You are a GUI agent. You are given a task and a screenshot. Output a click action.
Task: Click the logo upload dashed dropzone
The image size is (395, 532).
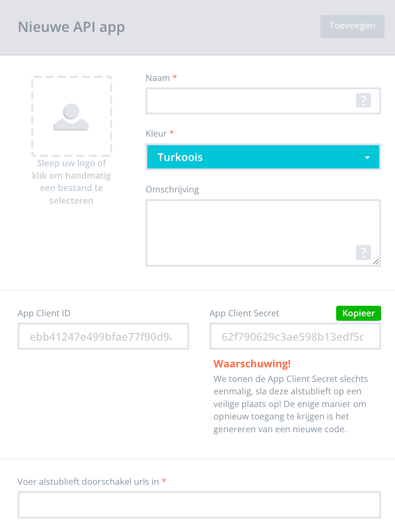pyautogui.click(x=72, y=116)
